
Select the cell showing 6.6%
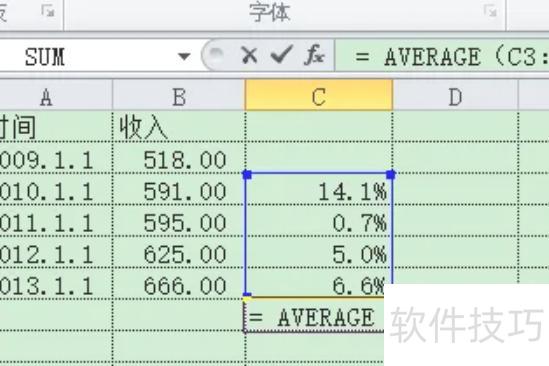coord(319,283)
